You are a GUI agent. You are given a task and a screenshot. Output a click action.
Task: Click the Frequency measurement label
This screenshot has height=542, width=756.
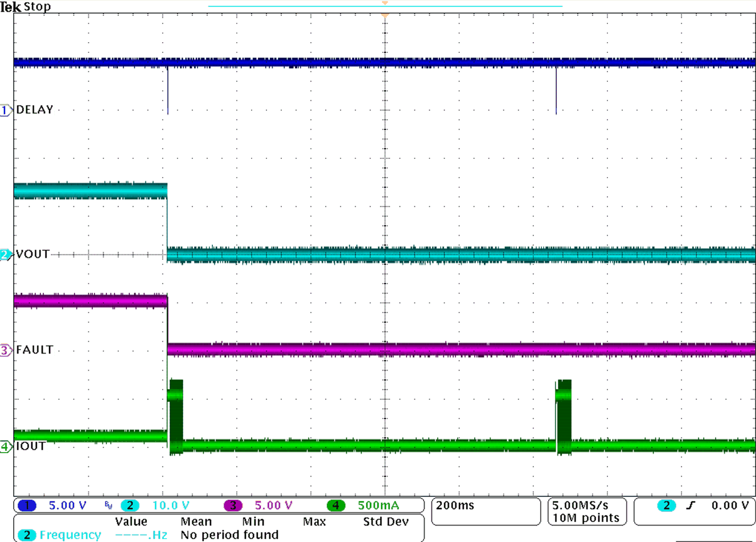[x=70, y=535]
